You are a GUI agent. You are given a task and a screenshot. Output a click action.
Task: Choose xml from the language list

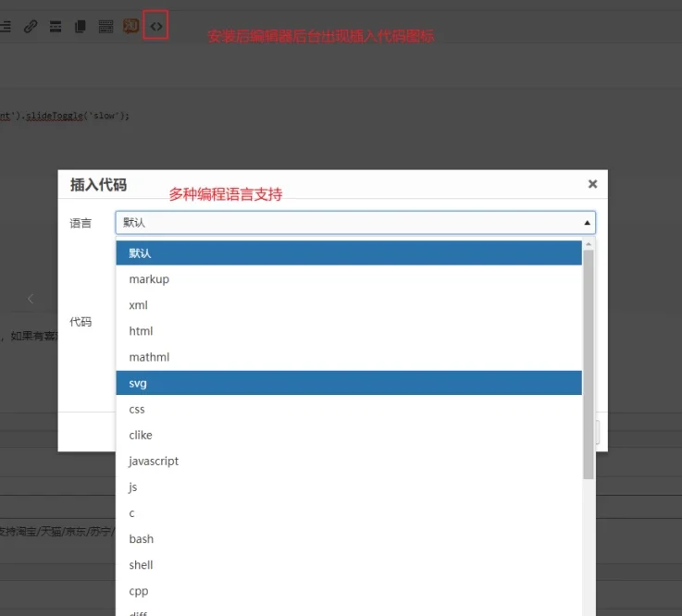(349, 305)
